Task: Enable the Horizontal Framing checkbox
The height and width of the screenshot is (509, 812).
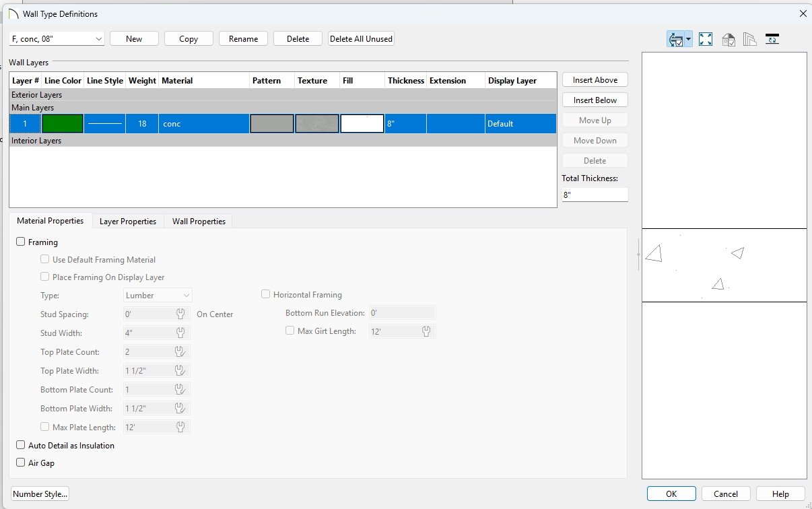Action: pos(265,294)
